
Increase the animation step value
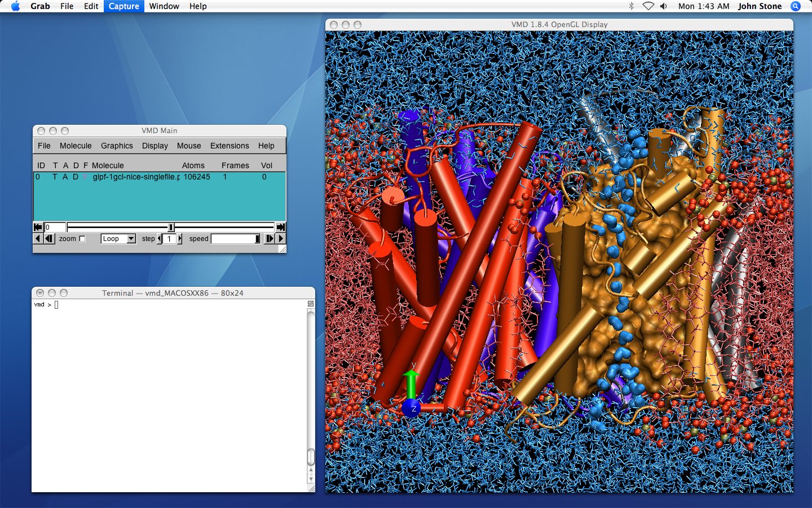[x=180, y=239]
